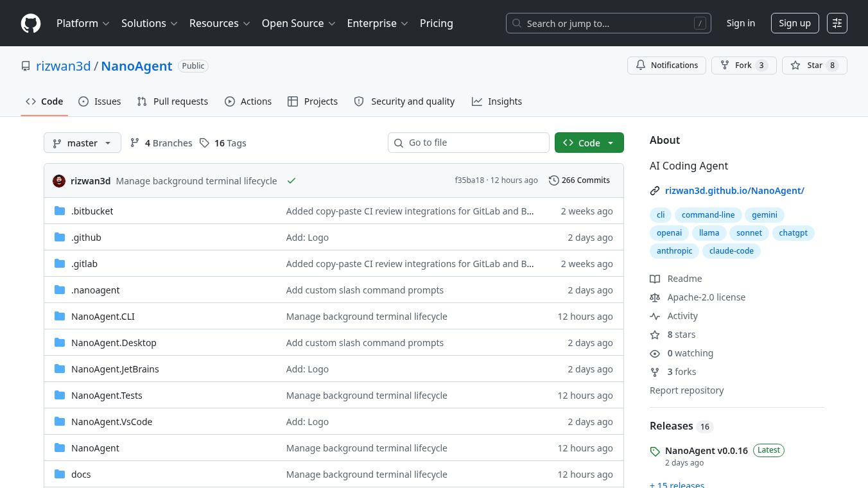Open the green Code dropdown

point(589,143)
